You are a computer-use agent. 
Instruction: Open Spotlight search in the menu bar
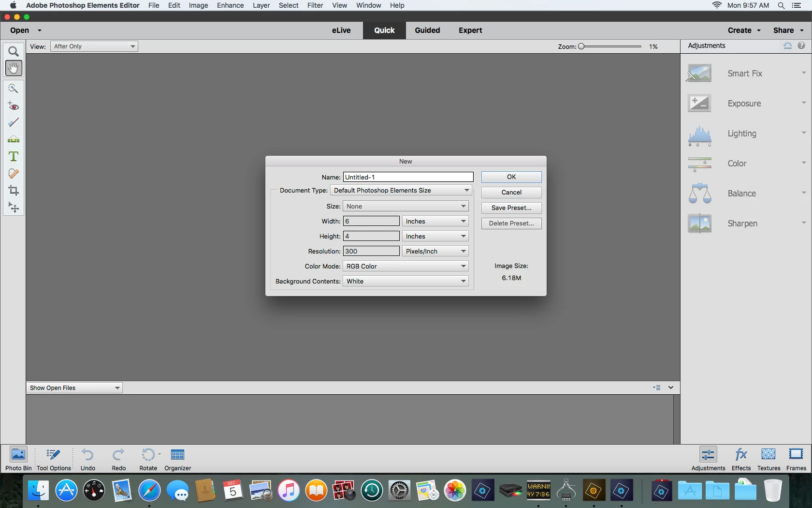click(781, 5)
